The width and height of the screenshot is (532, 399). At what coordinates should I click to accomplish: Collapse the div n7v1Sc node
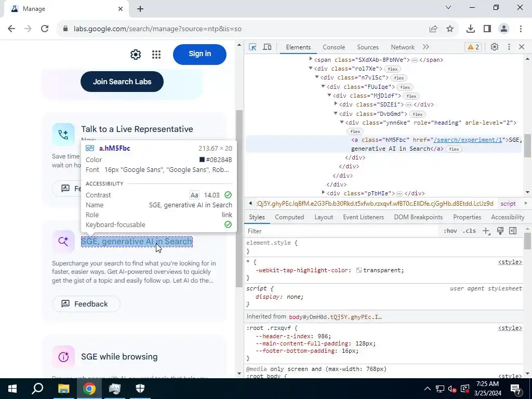(317, 77)
